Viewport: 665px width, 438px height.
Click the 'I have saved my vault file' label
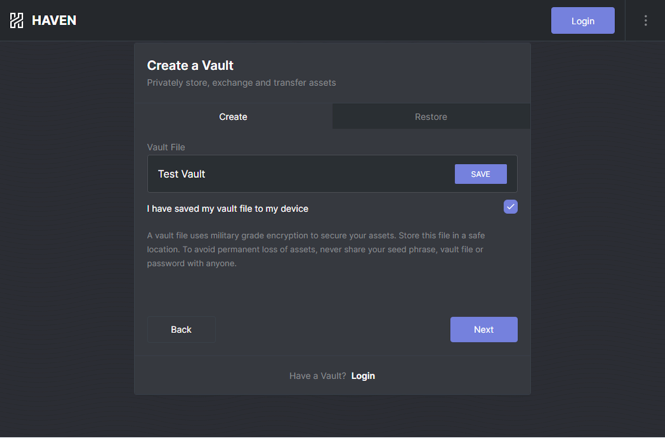click(227, 209)
